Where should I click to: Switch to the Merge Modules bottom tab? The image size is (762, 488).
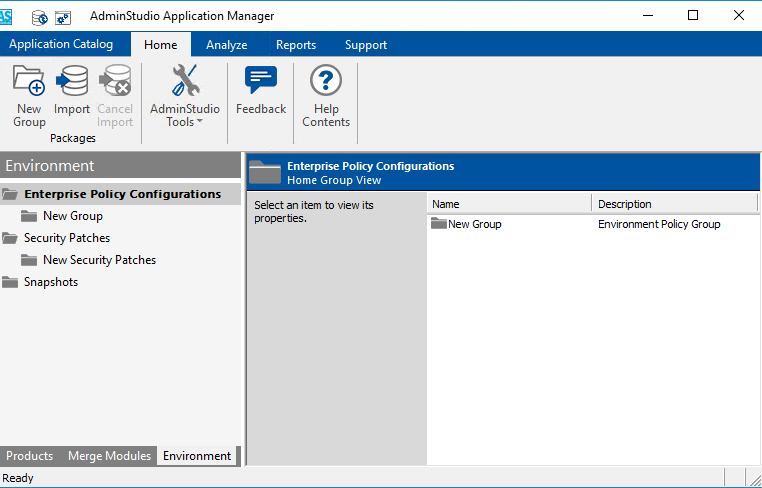click(109, 456)
